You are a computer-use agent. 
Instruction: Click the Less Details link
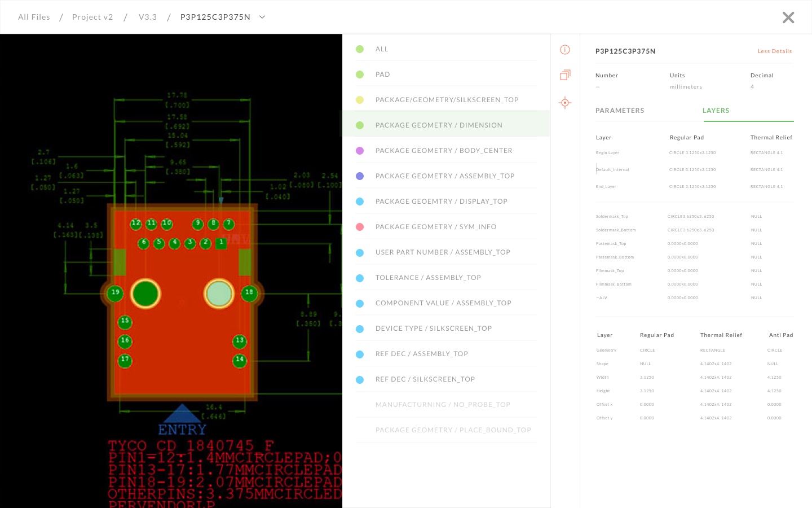[775, 51]
